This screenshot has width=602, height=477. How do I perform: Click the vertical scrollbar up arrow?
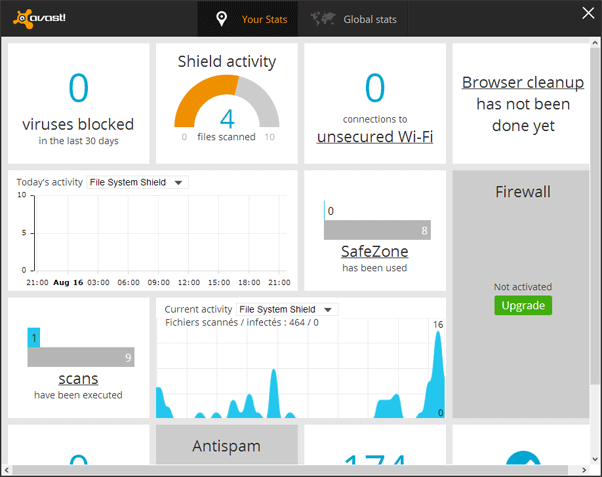coord(595,42)
